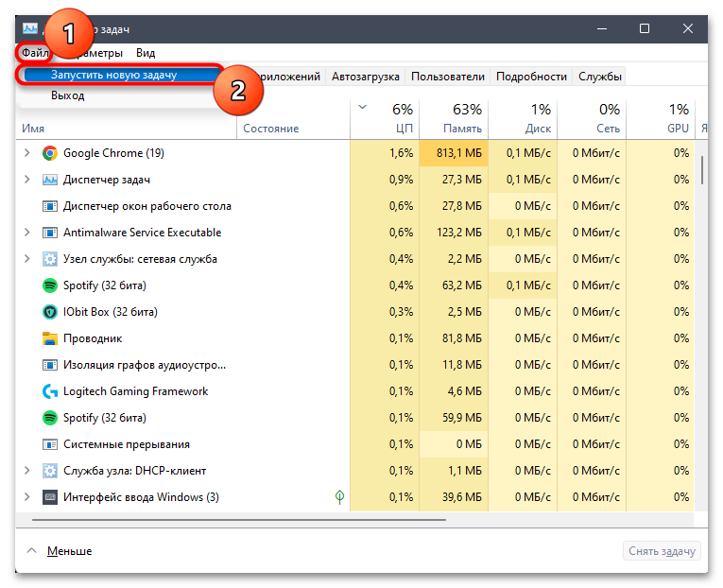Image resolution: width=723 pixels, height=588 pixels.
Task: Click the Диспетчер задач process icon
Action: click(50, 180)
